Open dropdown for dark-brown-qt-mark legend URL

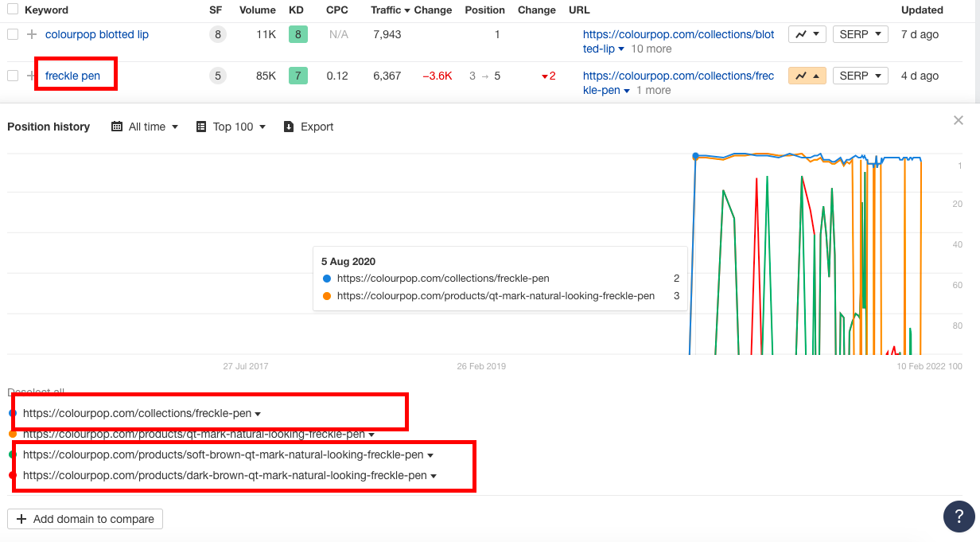tap(434, 476)
